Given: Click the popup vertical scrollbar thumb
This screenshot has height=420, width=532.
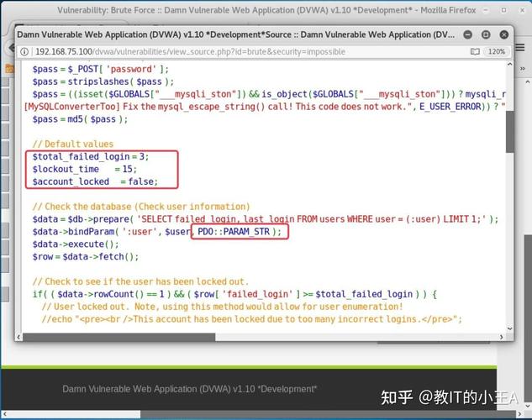Looking at the screenshot, I should coord(509,132).
